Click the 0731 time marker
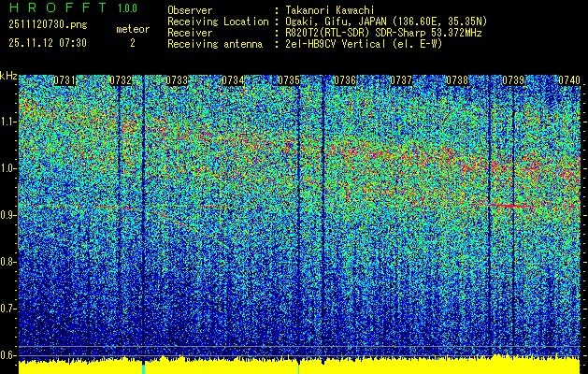Screen dimensions: 588x374 pyautogui.click(x=65, y=81)
